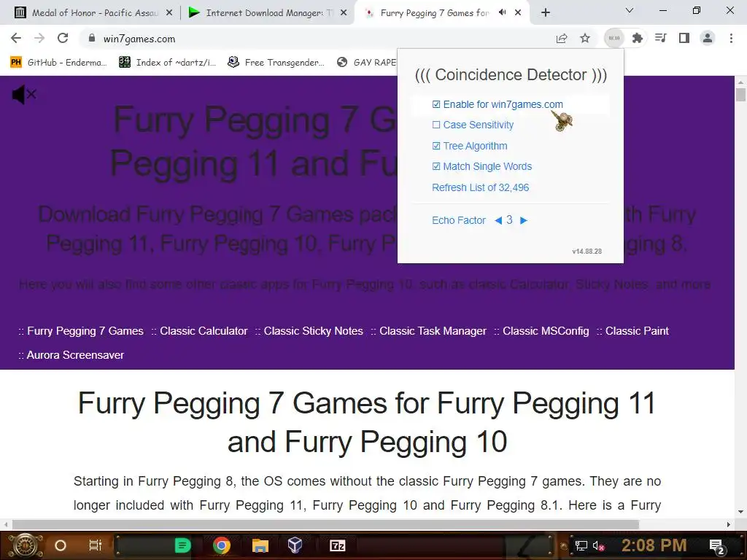747x560 pixels.
Task: Click the horizontal scrollbar right arrow
Action: [729, 525]
